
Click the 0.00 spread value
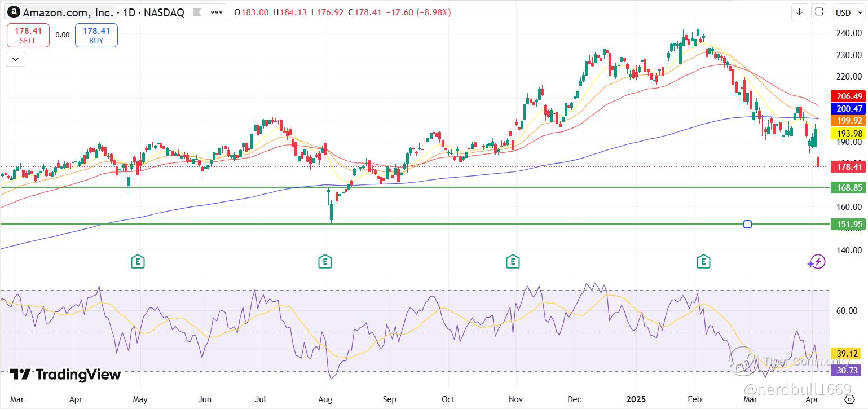(x=62, y=35)
